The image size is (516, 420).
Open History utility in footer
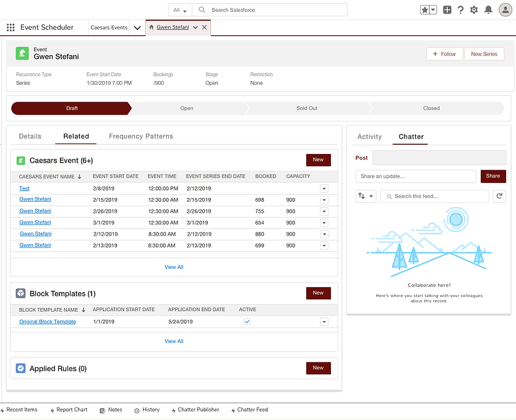[147, 410]
